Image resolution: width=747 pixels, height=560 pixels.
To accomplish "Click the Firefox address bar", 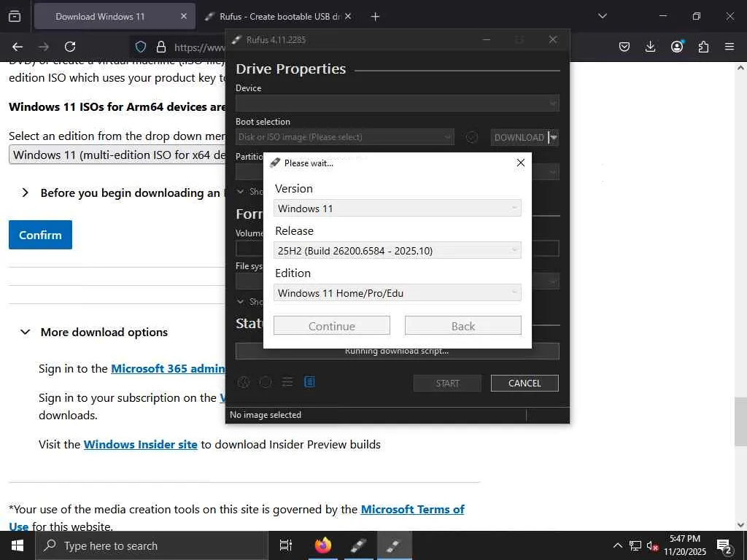I will (200, 47).
